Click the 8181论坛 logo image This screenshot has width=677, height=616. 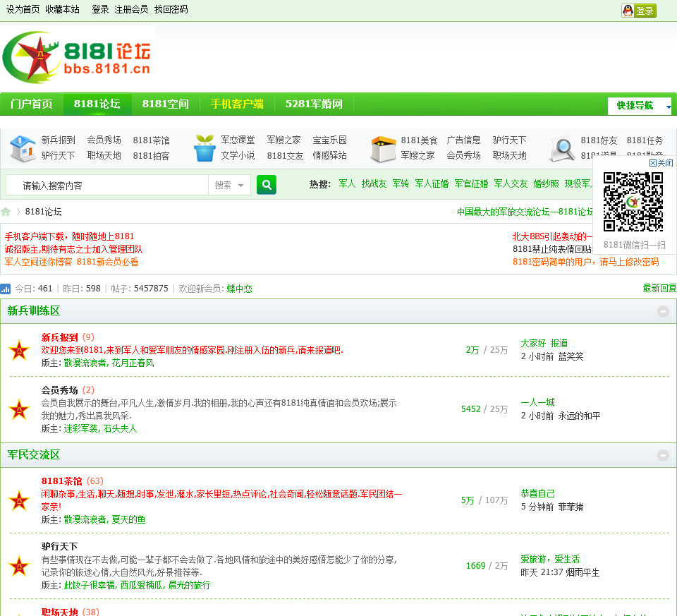click(78, 57)
